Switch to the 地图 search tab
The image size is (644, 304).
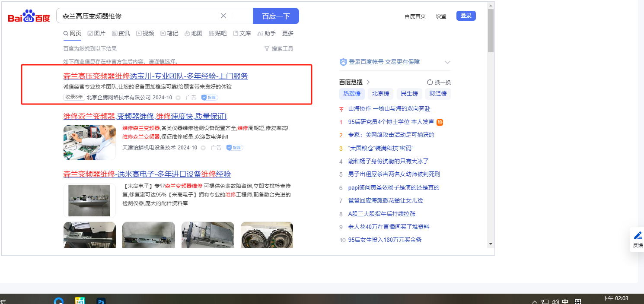[x=193, y=33]
